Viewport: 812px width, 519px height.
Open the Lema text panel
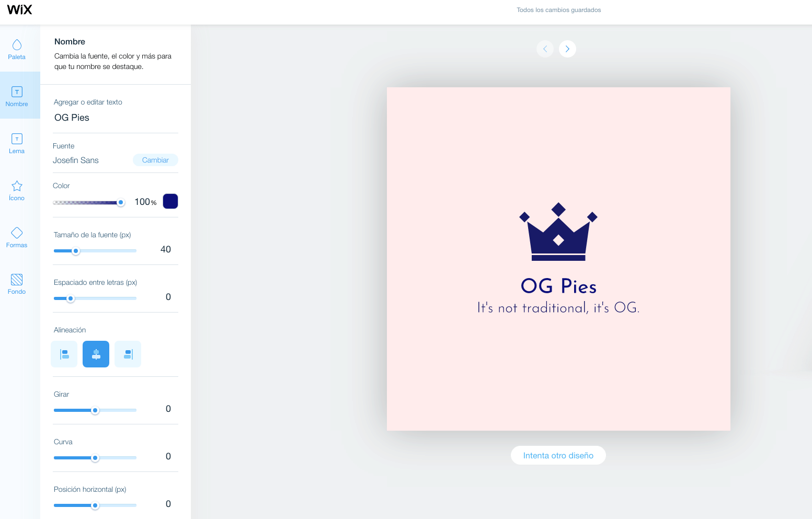click(x=17, y=143)
